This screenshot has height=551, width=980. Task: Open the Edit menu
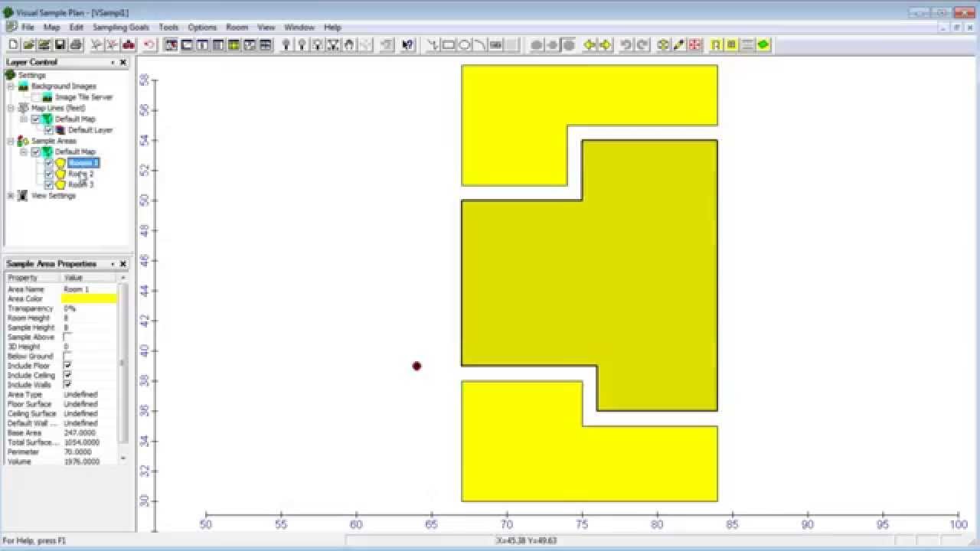tap(76, 28)
